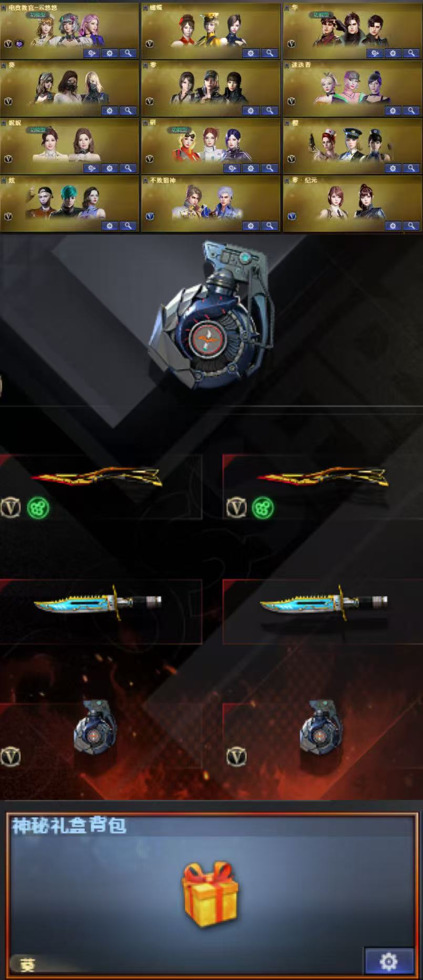Image resolution: width=423 pixels, height=980 pixels.
Task: Click green cluster icon under left golden blade
Action: coord(38,508)
